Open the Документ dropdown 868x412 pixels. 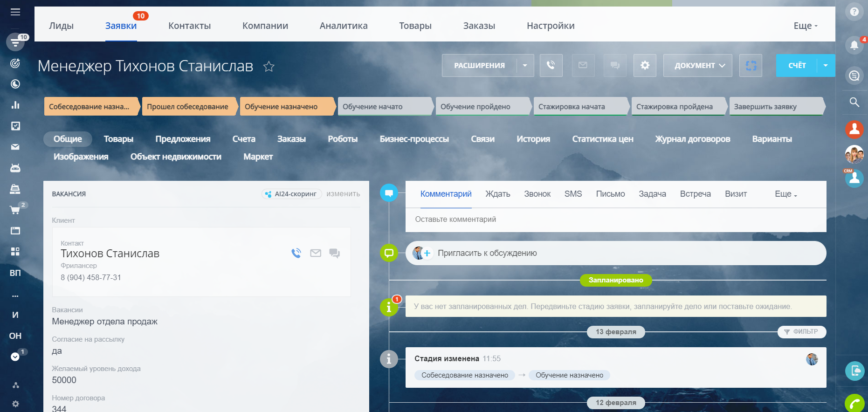point(697,66)
